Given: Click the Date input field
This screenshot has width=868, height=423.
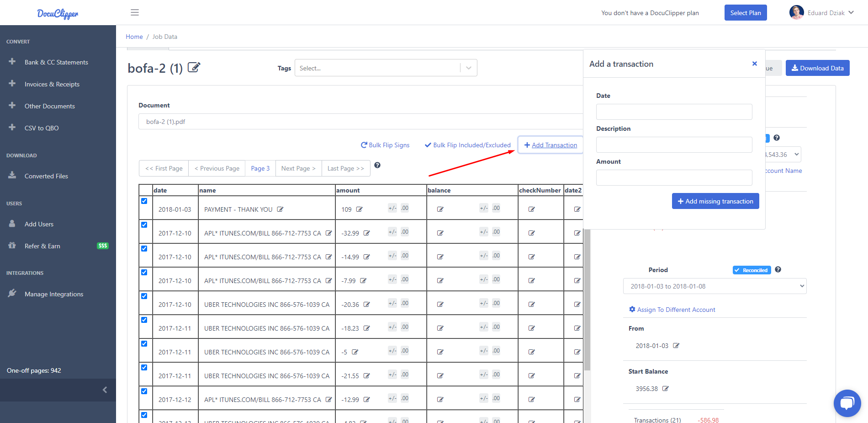Looking at the screenshot, I should click(674, 112).
